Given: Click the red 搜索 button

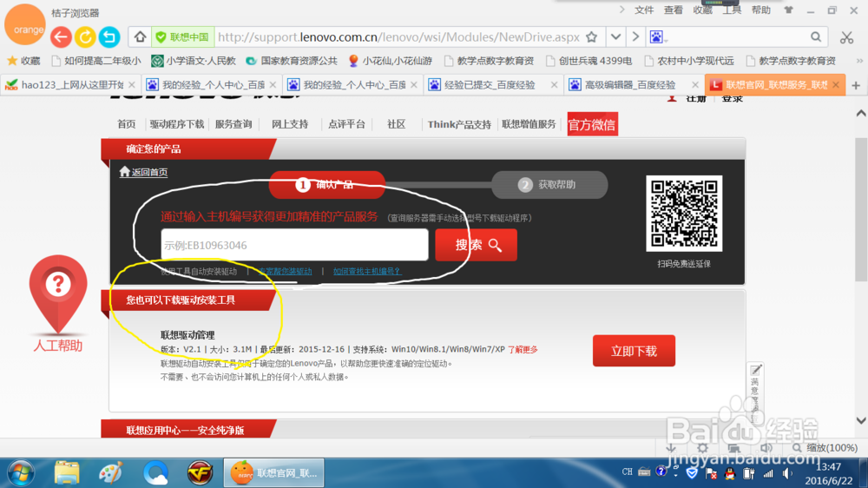Looking at the screenshot, I should (476, 245).
